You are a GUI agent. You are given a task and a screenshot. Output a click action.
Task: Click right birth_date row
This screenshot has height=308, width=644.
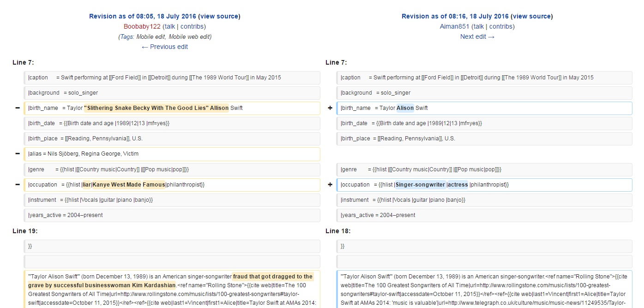click(484, 123)
